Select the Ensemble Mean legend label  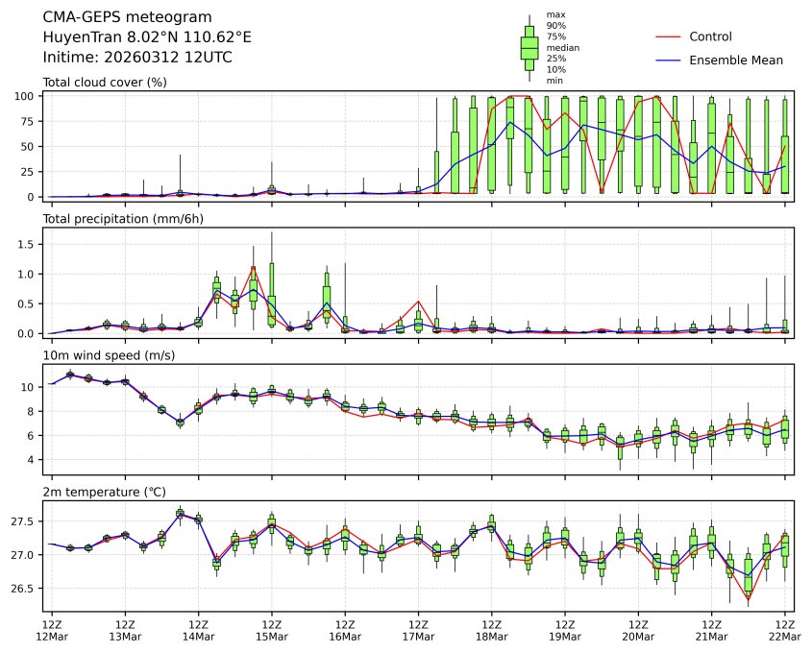coord(736,60)
